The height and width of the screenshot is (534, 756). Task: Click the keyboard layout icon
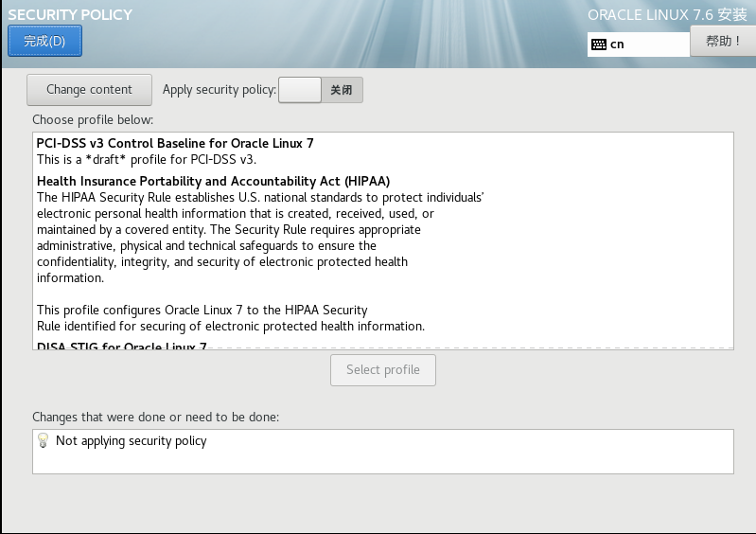[599, 44]
